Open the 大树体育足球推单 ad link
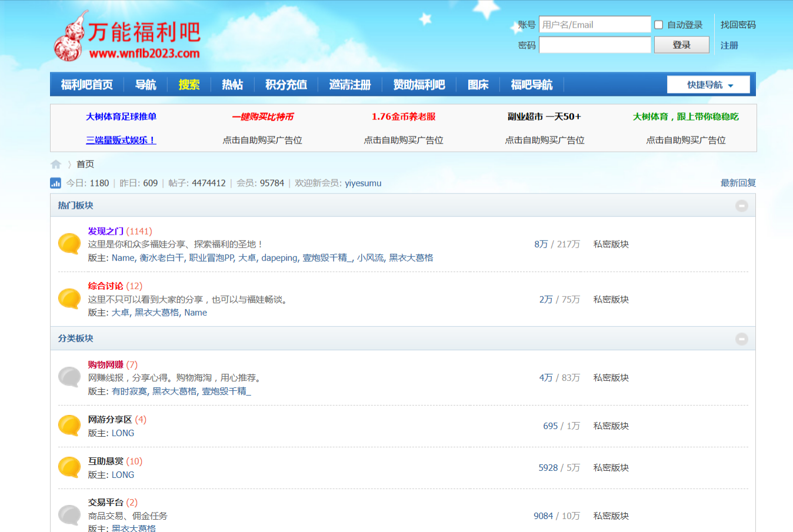Viewport: 793px width, 532px height. [x=121, y=116]
